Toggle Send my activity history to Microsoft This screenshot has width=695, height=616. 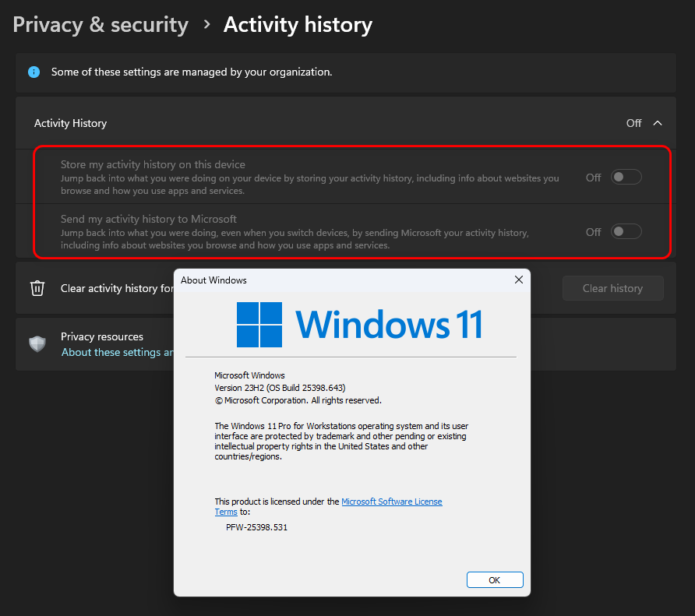point(626,232)
